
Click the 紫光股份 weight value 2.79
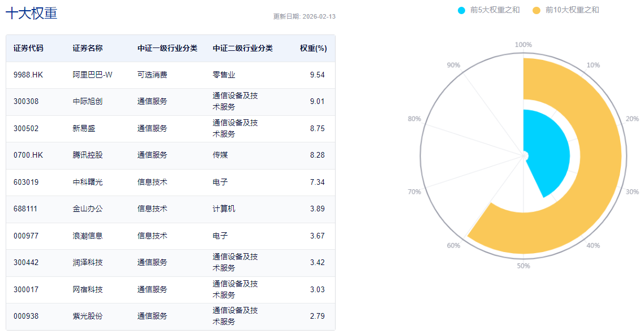pyautogui.click(x=317, y=316)
